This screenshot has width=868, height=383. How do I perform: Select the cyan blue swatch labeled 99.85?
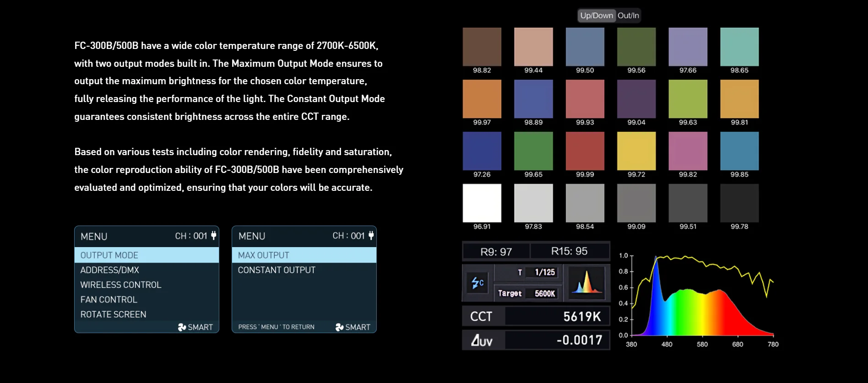click(739, 151)
